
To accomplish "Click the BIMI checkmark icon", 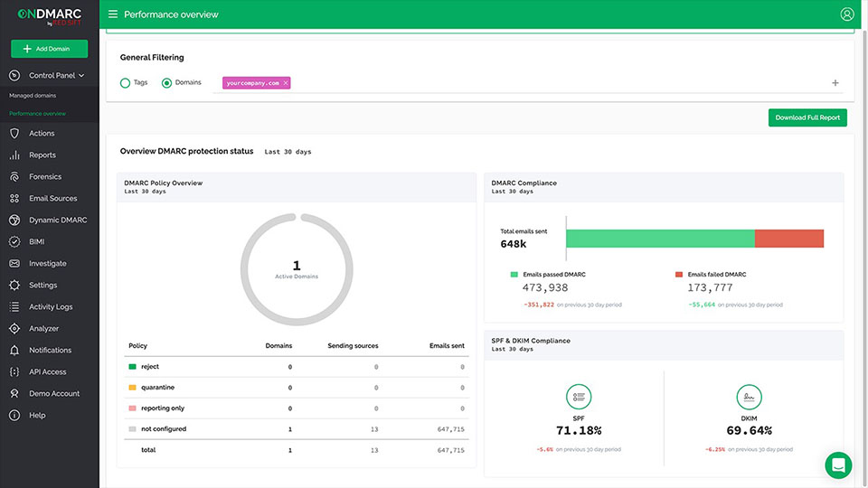I will tap(14, 242).
